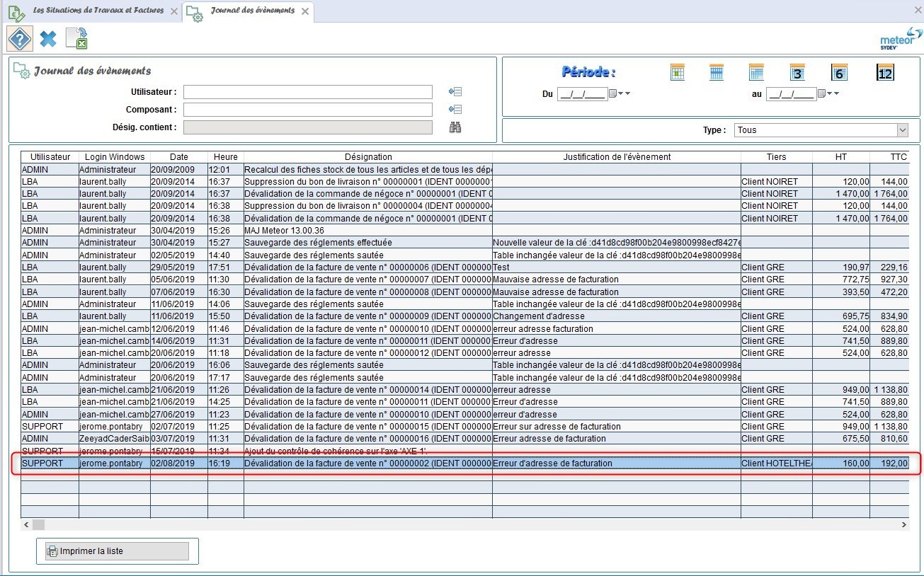The width and height of the screenshot is (924, 576).
Task: Open calendar picker next to au date
Action: pyautogui.click(x=822, y=93)
